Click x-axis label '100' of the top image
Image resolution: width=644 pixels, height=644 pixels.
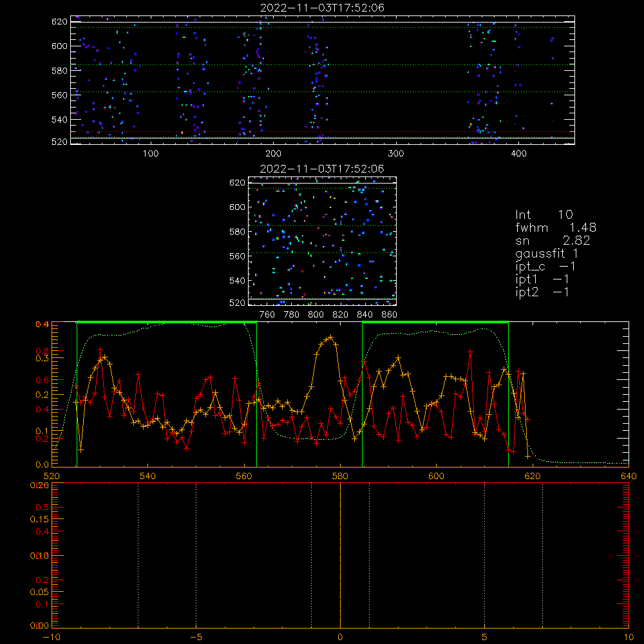tap(151, 154)
